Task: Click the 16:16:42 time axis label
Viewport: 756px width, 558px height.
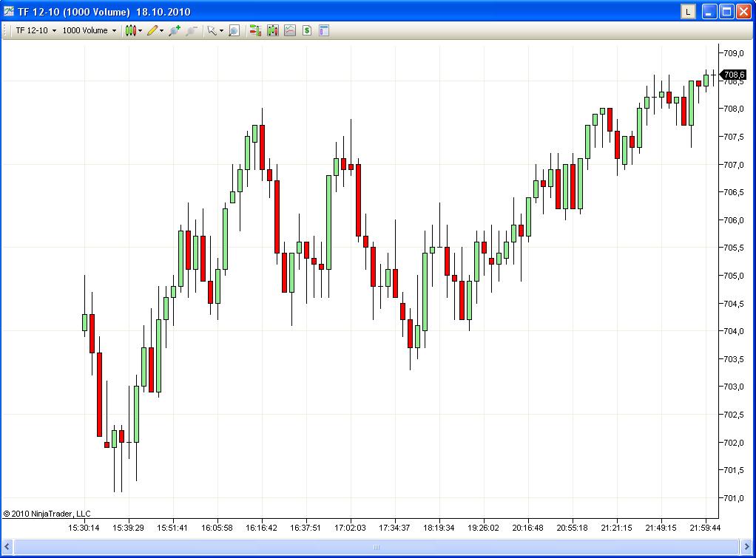Action: (261, 528)
